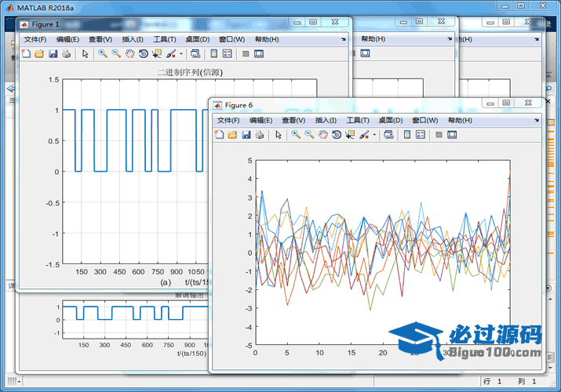The image size is (561, 392).
Task: Click plot title 二进制序列(信源) in Figure 1
Action: click(190, 73)
